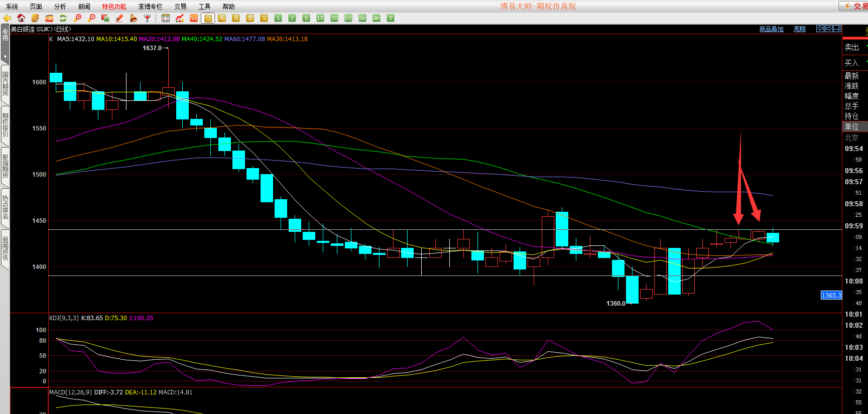Open the Tick chart view
This screenshot has width=868, height=414.
pos(194,18)
